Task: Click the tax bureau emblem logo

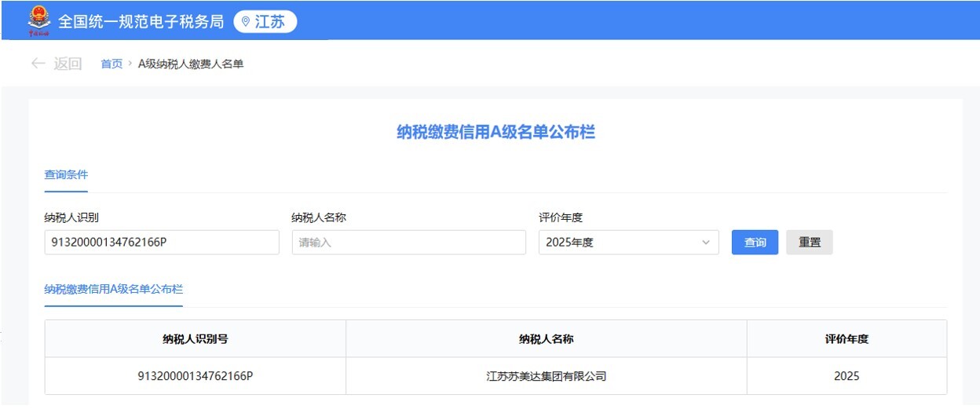Action: 38,21
